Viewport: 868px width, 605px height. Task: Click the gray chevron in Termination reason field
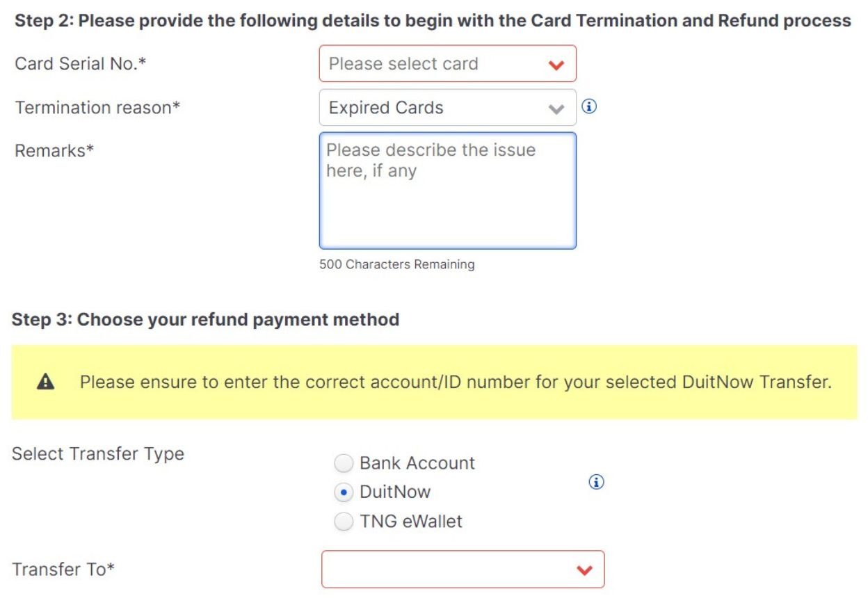click(556, 108)
